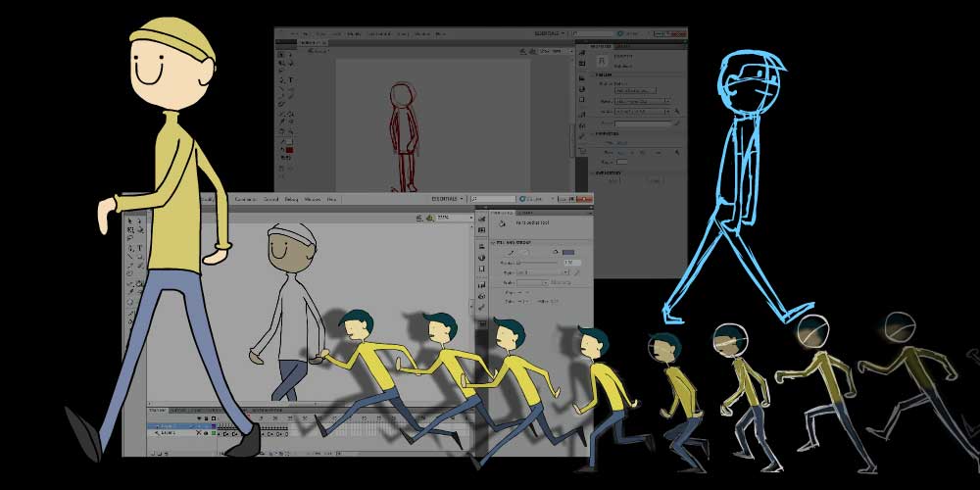Select the Text tool in the front Flash window

tap(139, 248)
